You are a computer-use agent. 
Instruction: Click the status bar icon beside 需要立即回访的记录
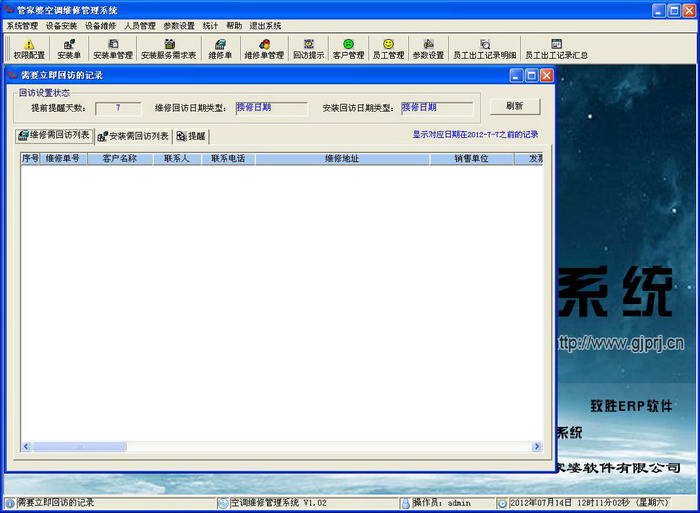pyautogui.click(x=10, y=503)
